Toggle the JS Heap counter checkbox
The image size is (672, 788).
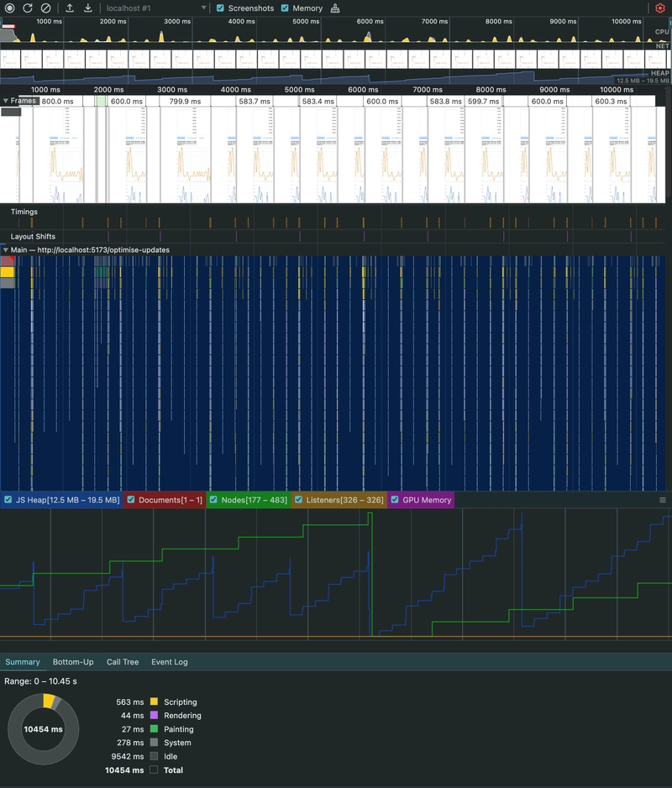pyautogui.click(x=8, y=500)
